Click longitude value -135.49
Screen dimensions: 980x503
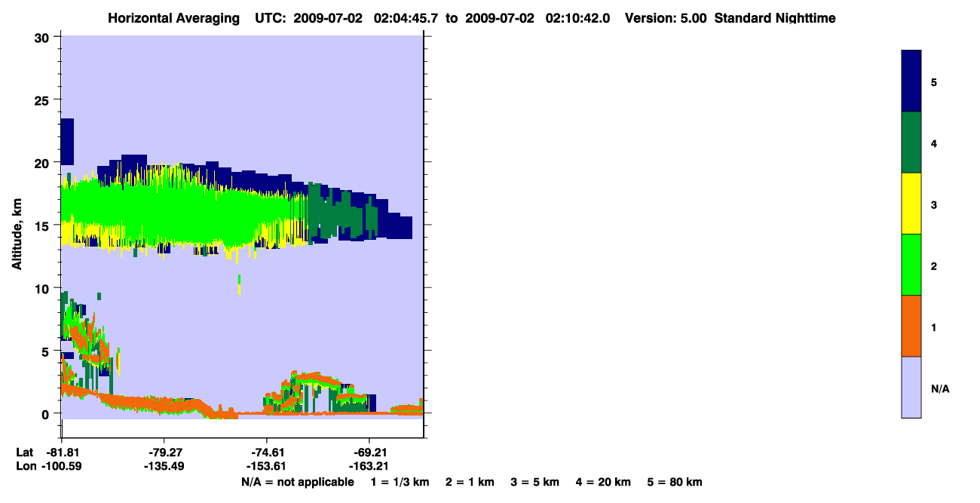pyautogui.click(x=164, y=467)
